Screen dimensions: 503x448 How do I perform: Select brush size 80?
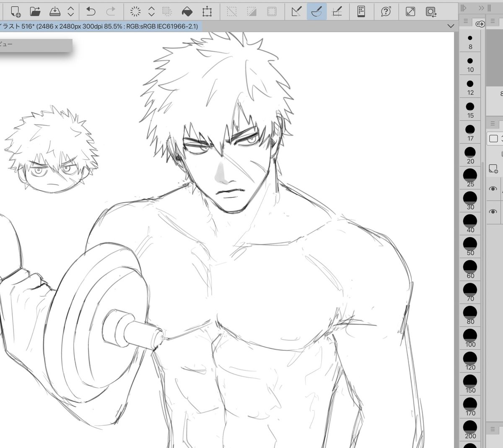pyautogui.click(x=470, y=316)
